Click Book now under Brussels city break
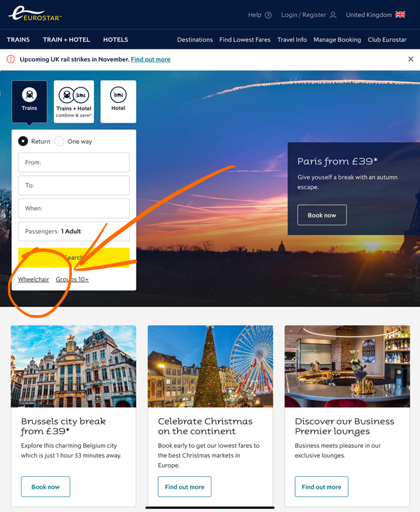 click(x=46, y=487)
